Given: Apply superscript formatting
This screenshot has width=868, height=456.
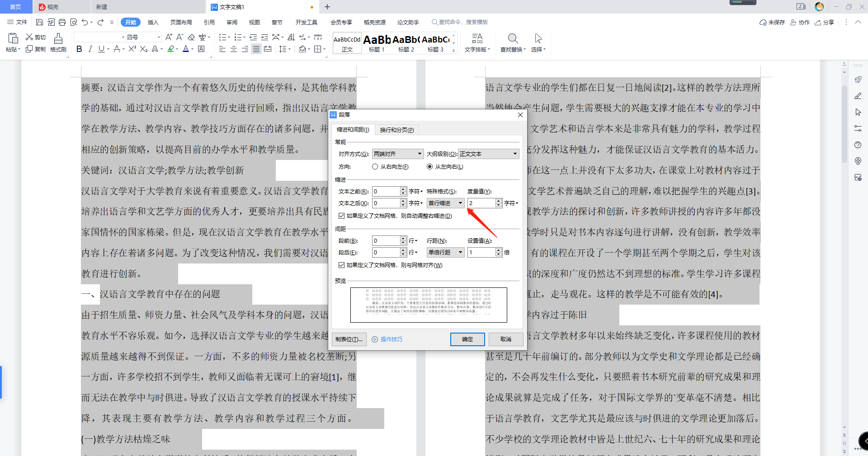Looking at the screenshot, I should [132, 49].
